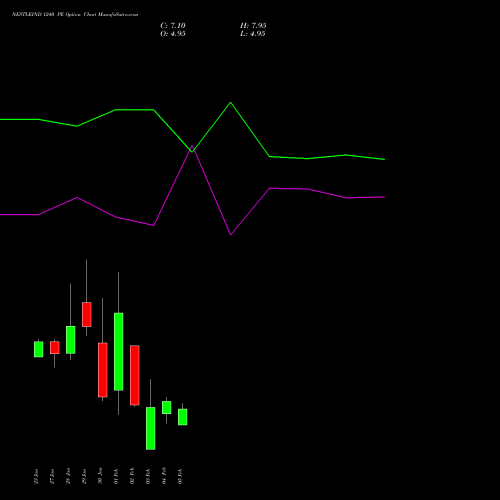Viewport: 500px width, 500px height.
Task: Select the red candle for 27 Jan
Action: click(55, 347)
